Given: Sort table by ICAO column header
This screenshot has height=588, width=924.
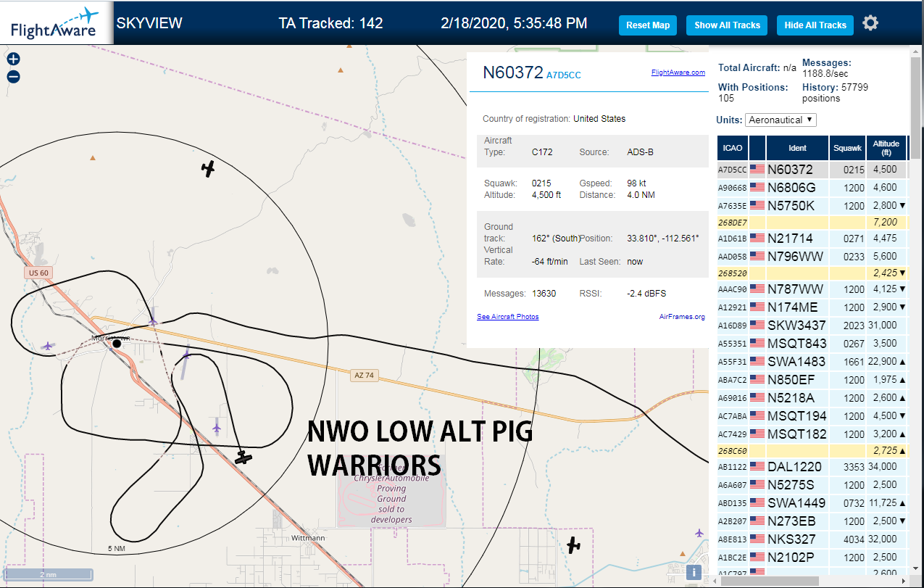Looking at the screenshot, I should coord(732,148).
